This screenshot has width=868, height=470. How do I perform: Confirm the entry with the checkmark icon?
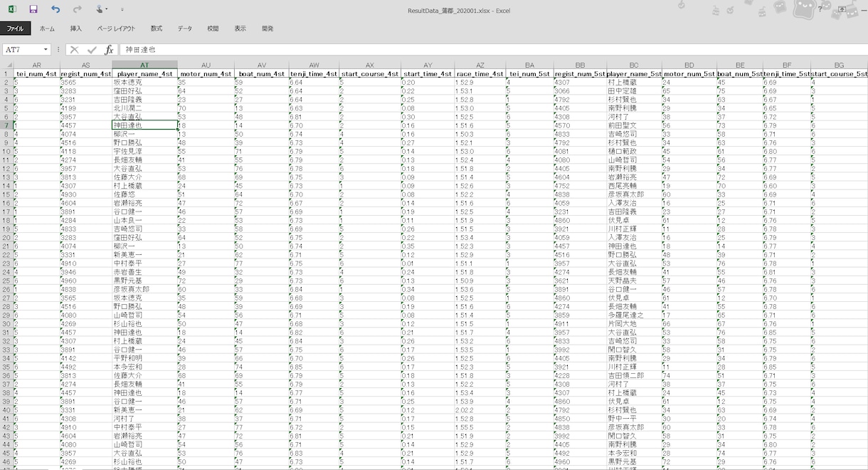[92, 50]
